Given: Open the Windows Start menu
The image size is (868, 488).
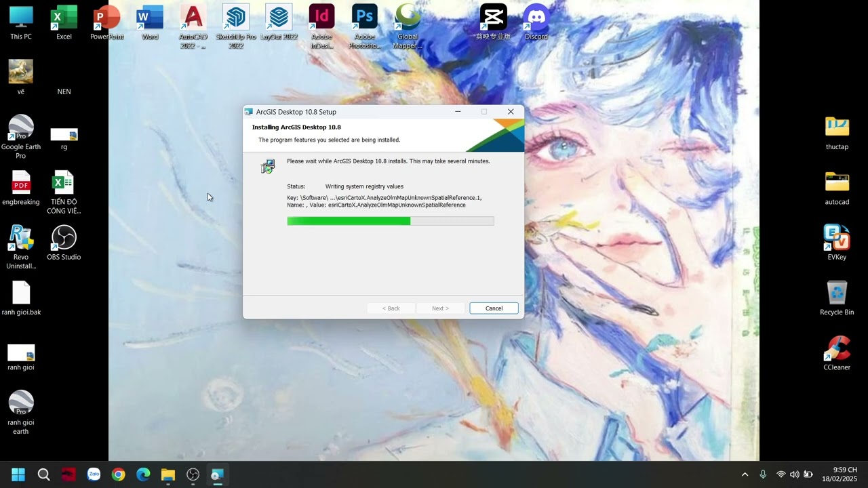Looking at the screenshot, I should [x=18, y=474].
